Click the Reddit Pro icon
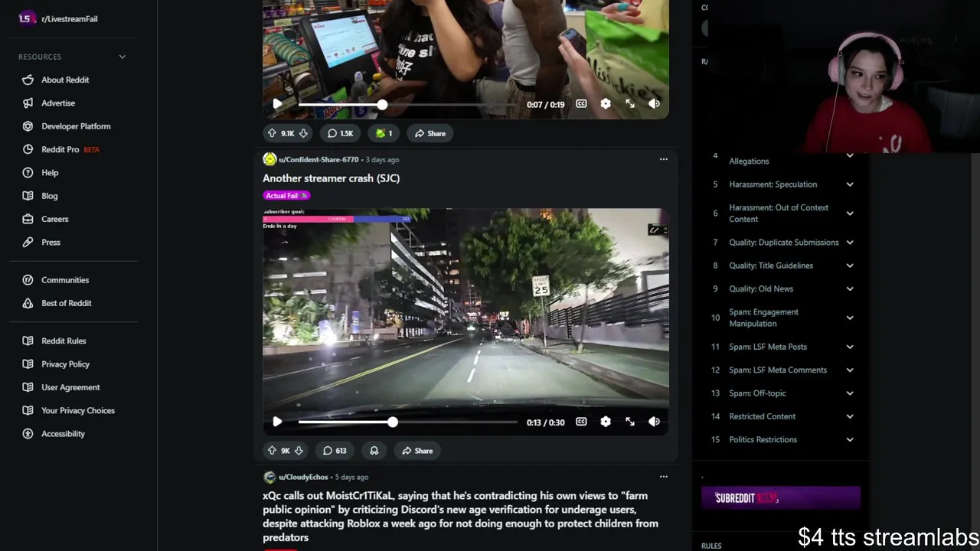The width and height of the screenshot is (980, 551). point(28,149)
